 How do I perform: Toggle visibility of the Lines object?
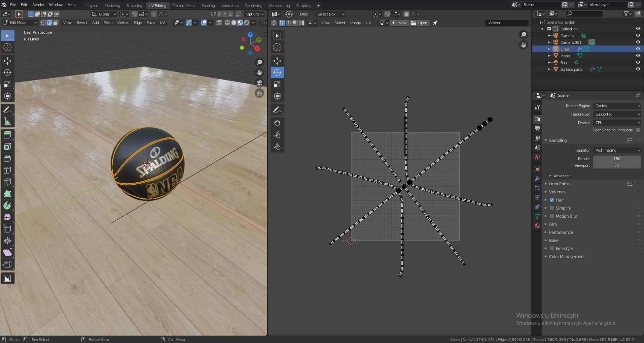tap(638, 49)
